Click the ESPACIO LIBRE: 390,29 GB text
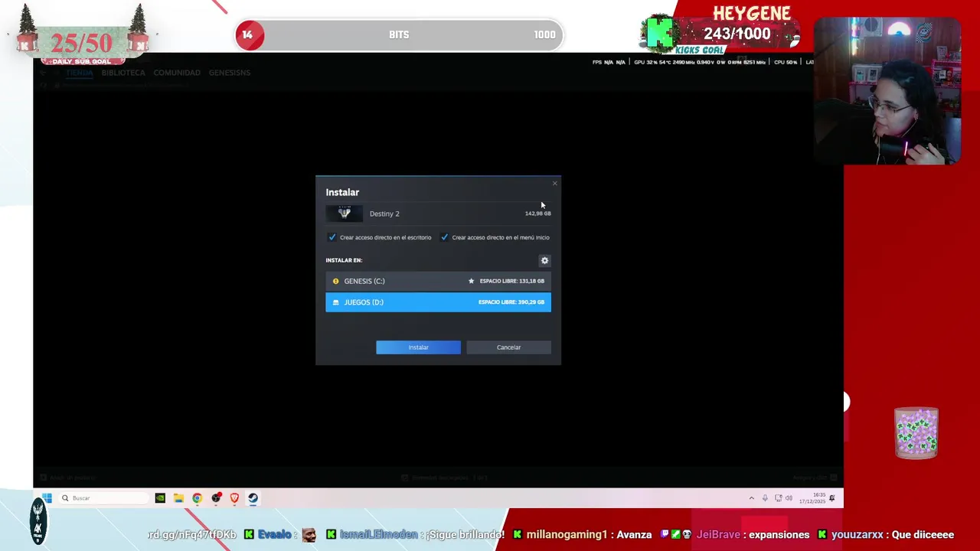 511,302
